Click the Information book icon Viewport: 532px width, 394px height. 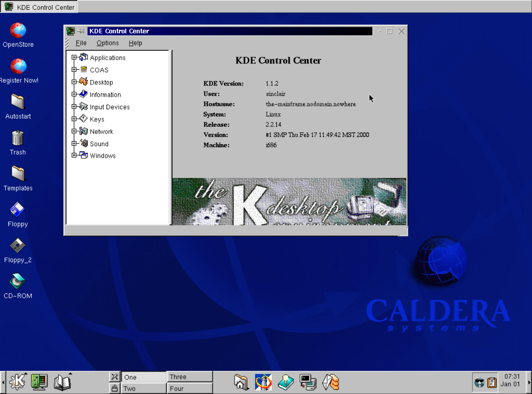(83, 94)
